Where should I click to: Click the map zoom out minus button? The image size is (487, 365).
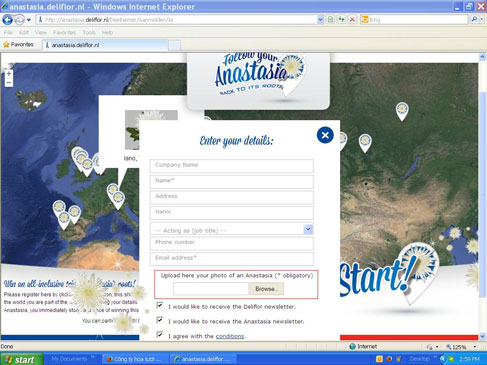(9, 82)
